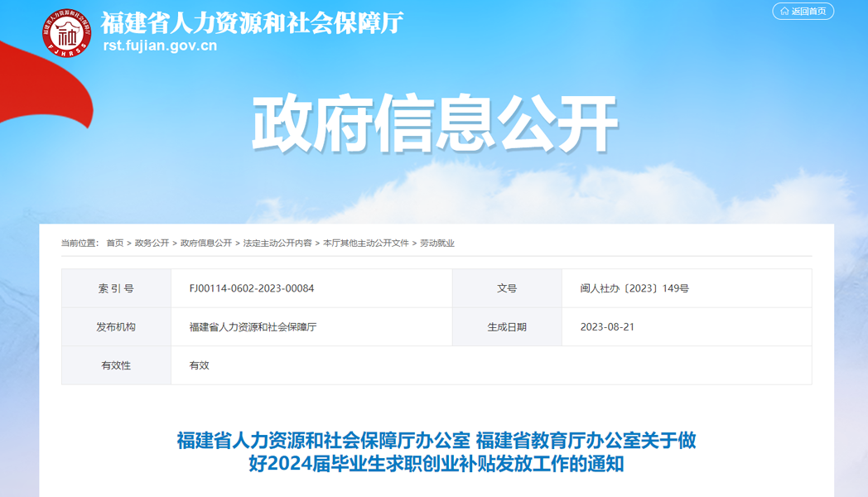
Task: Open 政务公开 breadcrumb link
Action: click(x=152, y=243)
